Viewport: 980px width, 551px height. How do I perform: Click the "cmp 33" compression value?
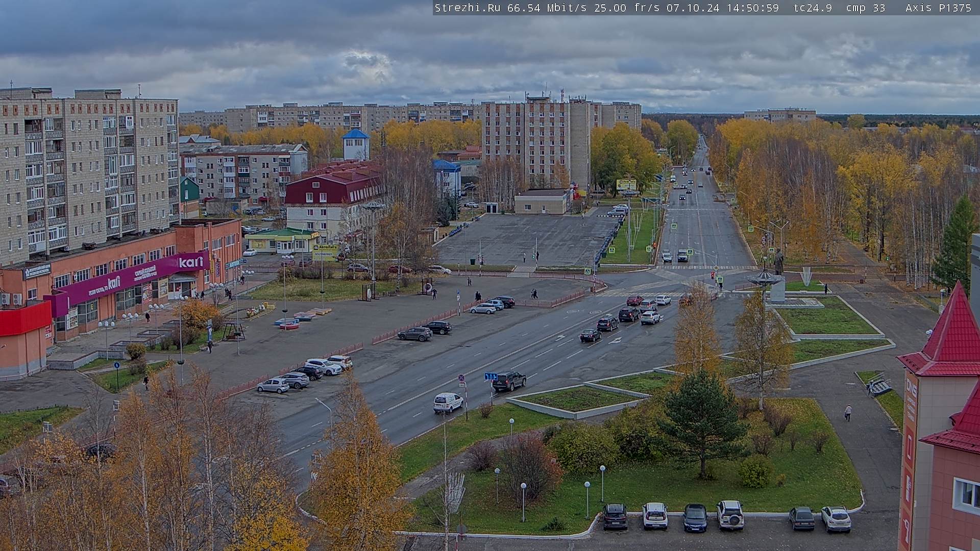pos(865,8)
